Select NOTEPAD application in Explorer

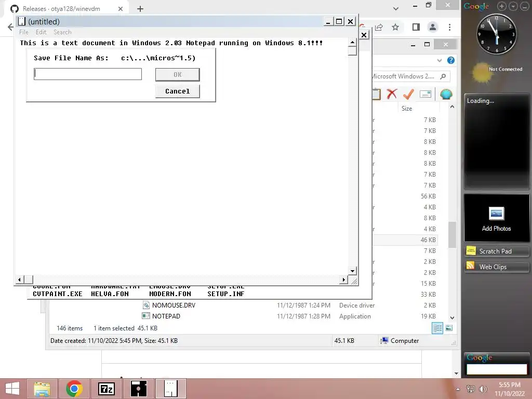tap(166, 316)
